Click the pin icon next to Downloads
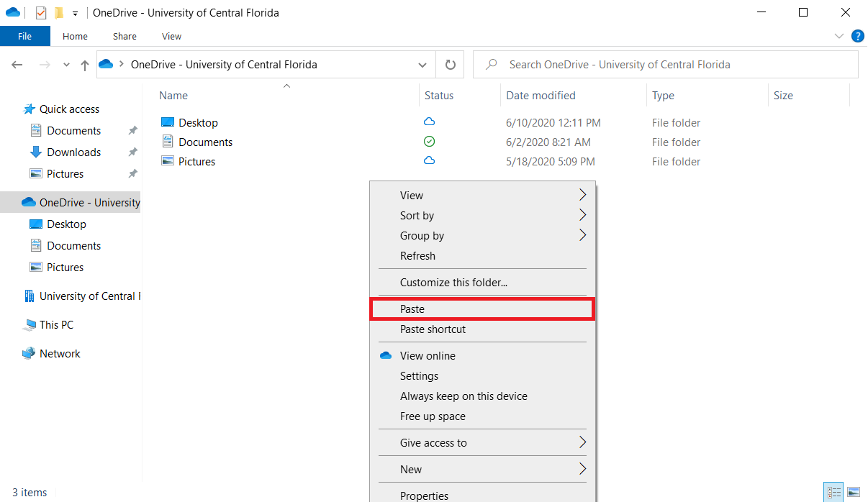The width and height of the screenshot is (868, 502). (x=132, y=152)
